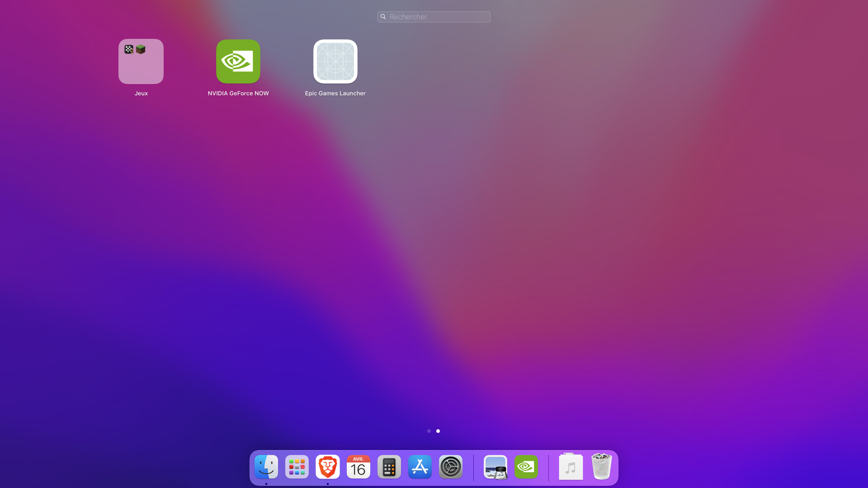The width and height of the screenshot is (868, 488).
Task: Open Calendar showing AVR. 16
Action: tap(359, 467)
